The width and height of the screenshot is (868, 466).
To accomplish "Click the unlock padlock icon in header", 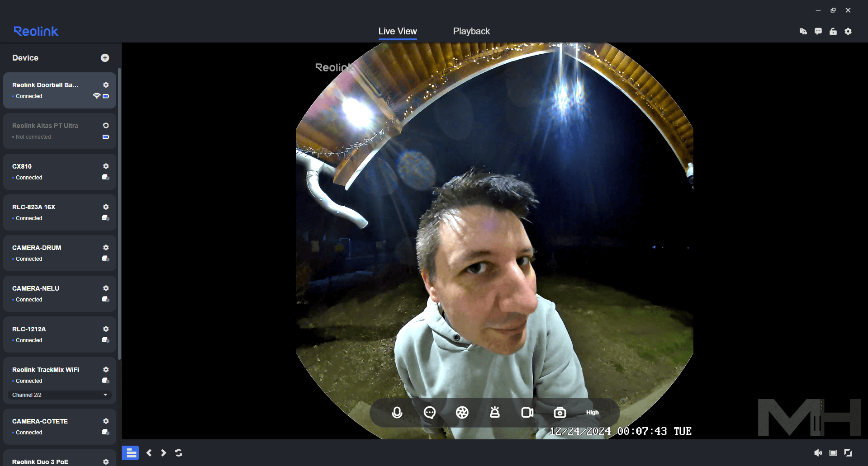I will point(833,31).
